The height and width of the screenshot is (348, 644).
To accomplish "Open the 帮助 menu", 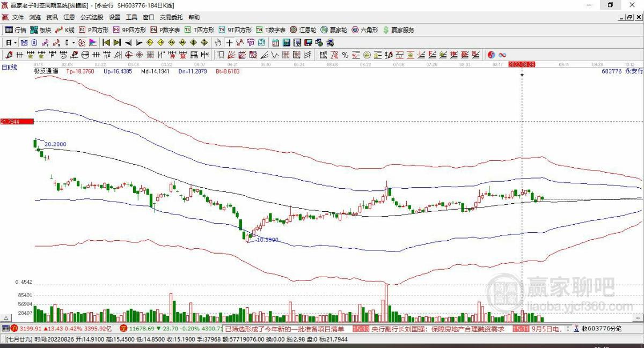I will click(194, 17).
